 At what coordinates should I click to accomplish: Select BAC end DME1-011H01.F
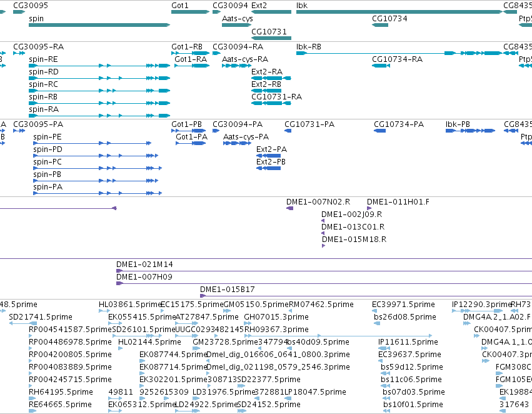coord(369,208)
